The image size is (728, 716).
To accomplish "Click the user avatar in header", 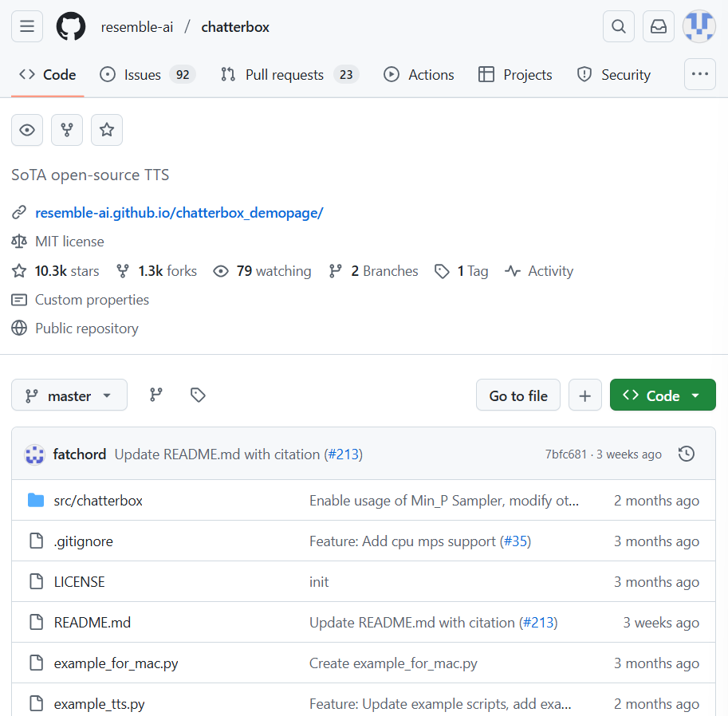I will click(x=699, y=26).
